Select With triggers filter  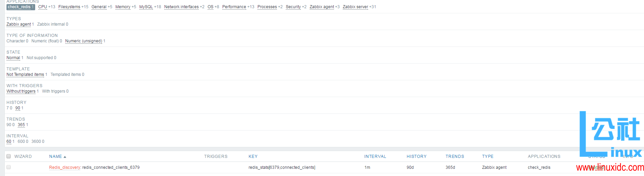pos(54,91)
